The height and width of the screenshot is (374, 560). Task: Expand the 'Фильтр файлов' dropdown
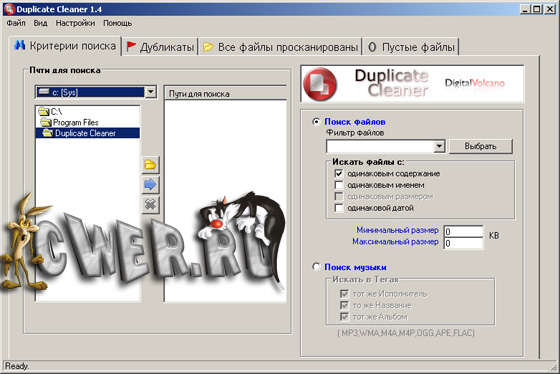439,146
